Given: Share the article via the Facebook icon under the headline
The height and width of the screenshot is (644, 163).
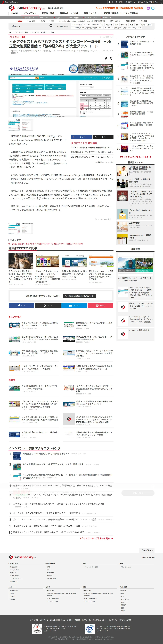Looking at the screenshot, I should (x=106, y=59).
